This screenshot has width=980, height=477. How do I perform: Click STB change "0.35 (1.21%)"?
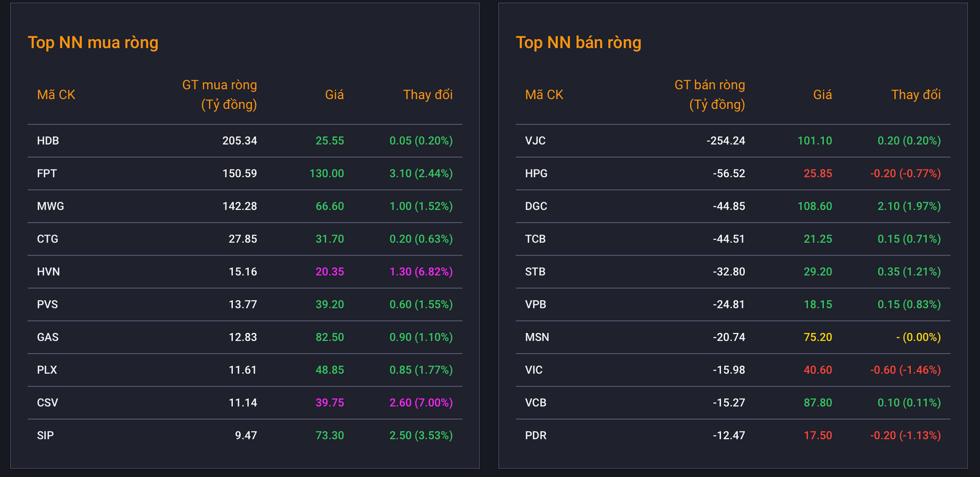click(909, 271)
